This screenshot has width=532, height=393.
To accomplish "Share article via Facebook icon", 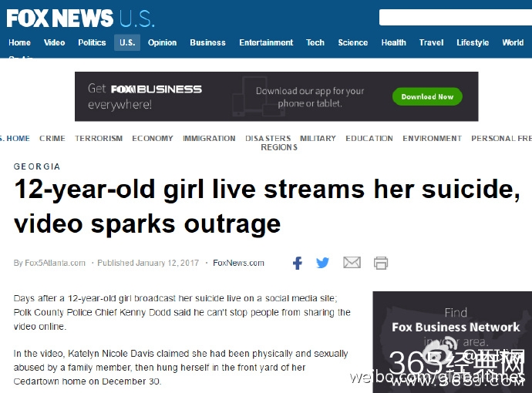I will tap(298, 263).
